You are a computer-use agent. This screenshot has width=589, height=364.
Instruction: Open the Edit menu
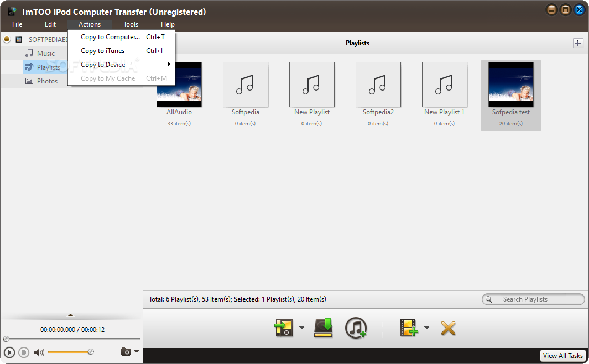pyautogui.click(x=50, y=24)
